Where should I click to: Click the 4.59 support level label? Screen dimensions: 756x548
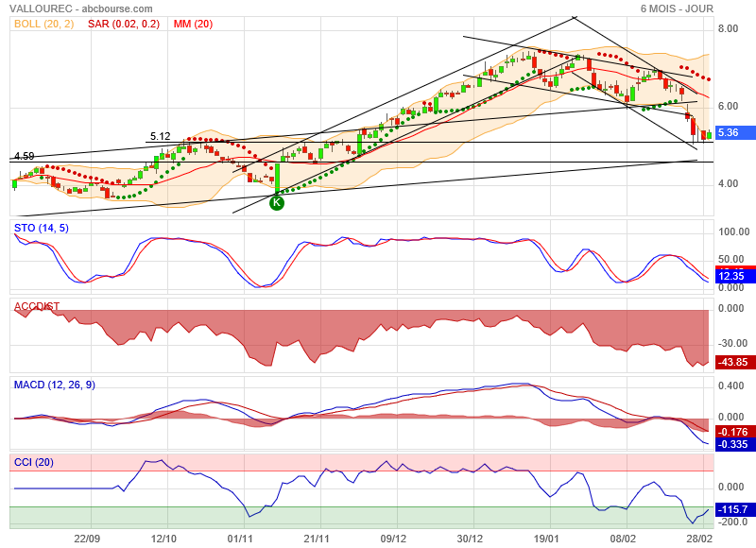coord(25,156)
